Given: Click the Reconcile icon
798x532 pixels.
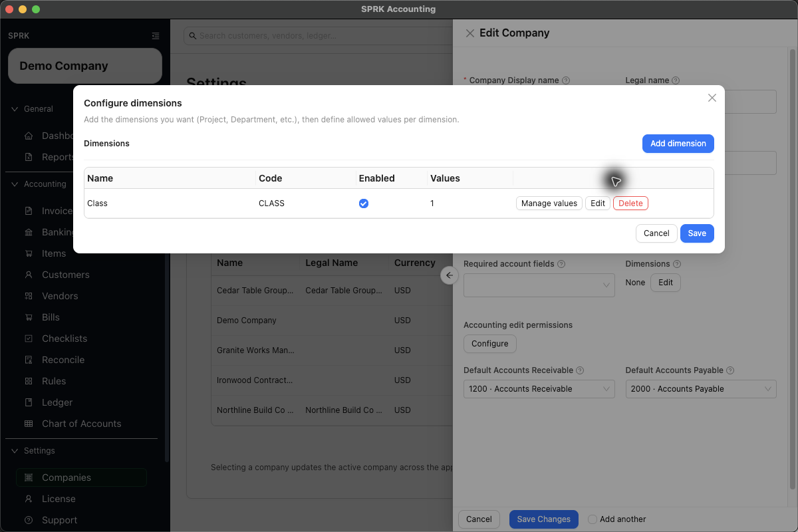Looking at the screenshot, I should pyautogui.click(x=29, y=360).
